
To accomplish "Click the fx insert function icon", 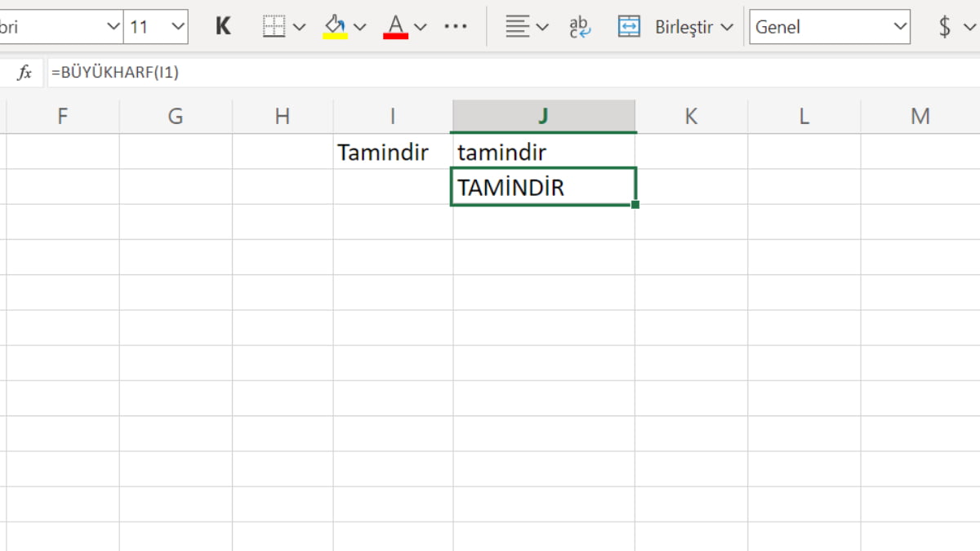I will 24,73.
